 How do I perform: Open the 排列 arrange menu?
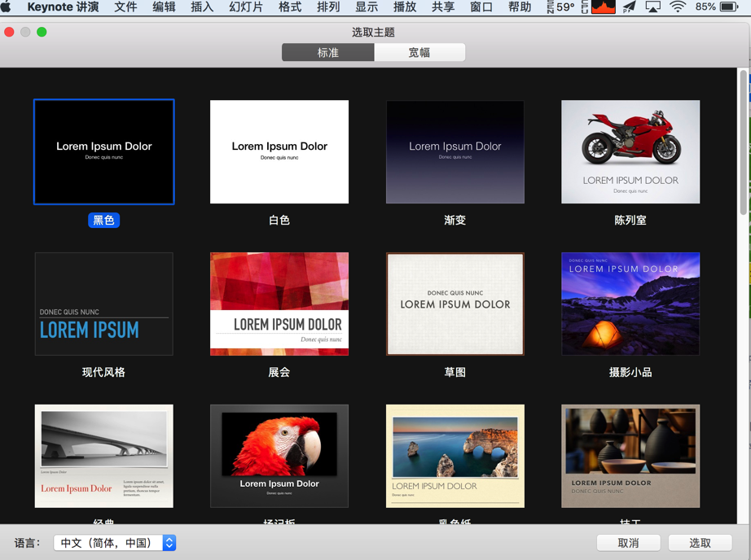click(328, 7)
